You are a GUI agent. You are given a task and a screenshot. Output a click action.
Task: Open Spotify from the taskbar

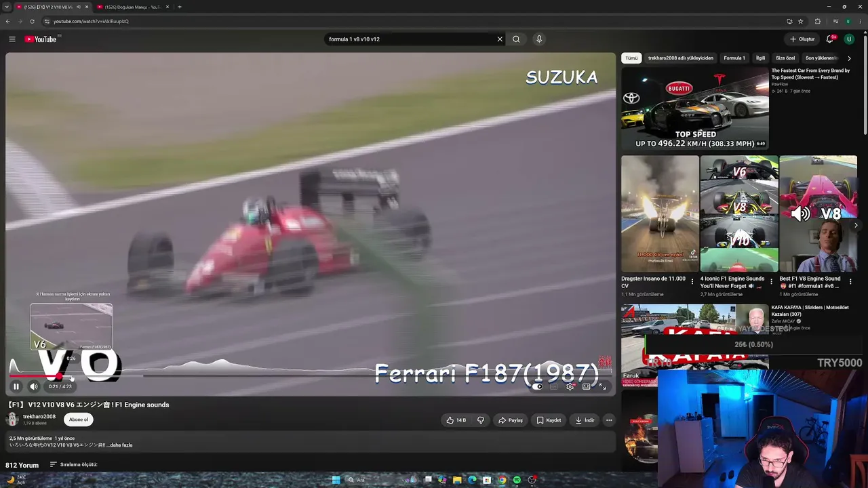(517, 480)
